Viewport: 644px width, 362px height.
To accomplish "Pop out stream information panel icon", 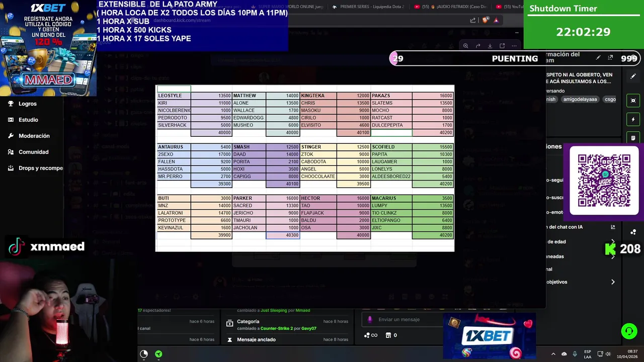I will tap(610, 58).
